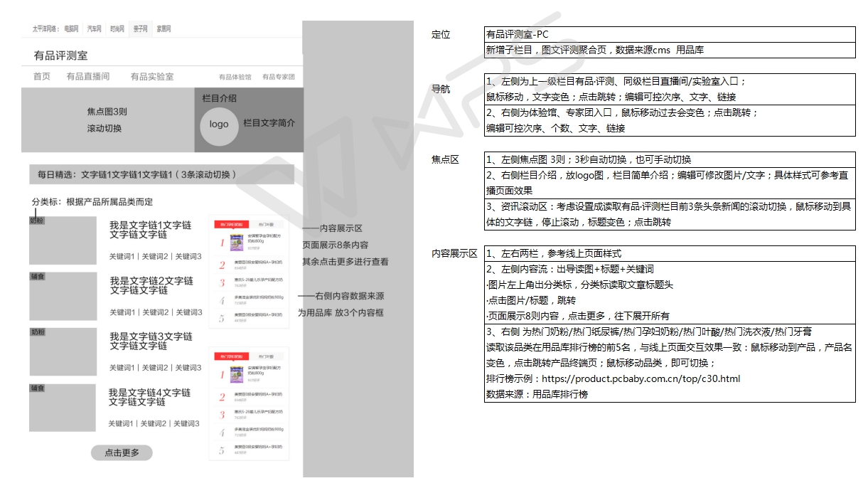Open the 有品体验馆 link
Image resolution: width=868 pixels, height=493 pixels.
pos(235,77)
